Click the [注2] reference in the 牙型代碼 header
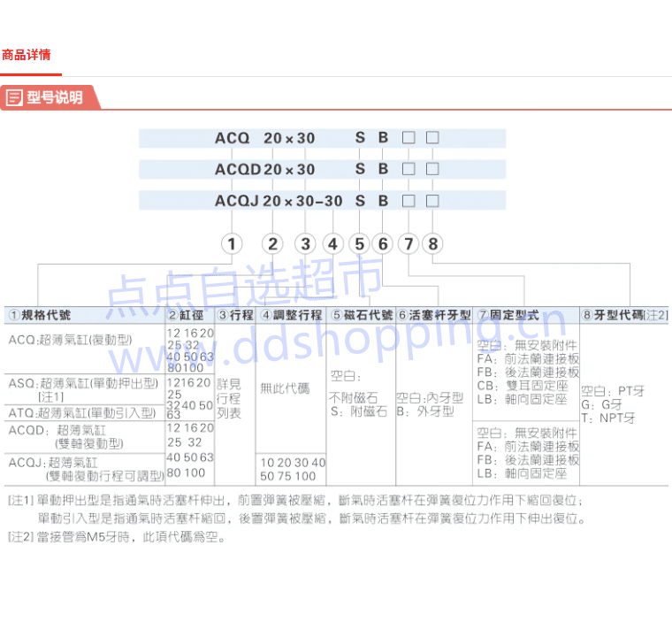This screenshot has width=672, height=622. coord(656,315)
